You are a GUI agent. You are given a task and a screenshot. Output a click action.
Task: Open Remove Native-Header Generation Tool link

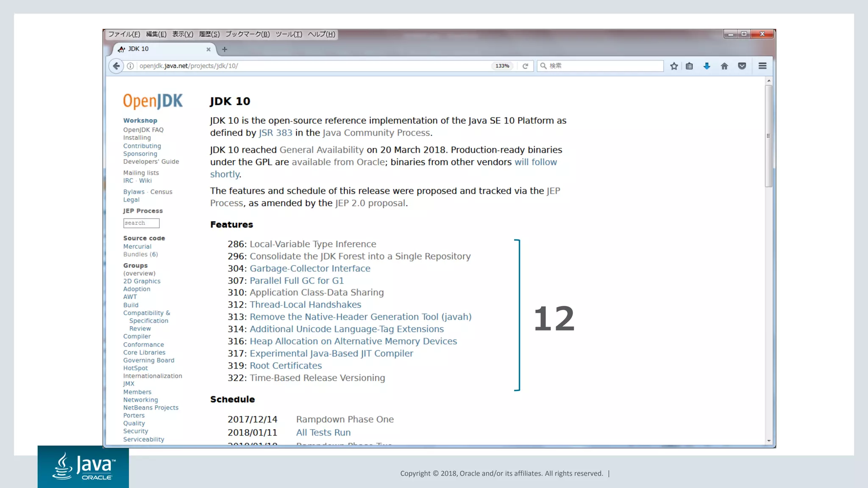(x=361, y=317)
